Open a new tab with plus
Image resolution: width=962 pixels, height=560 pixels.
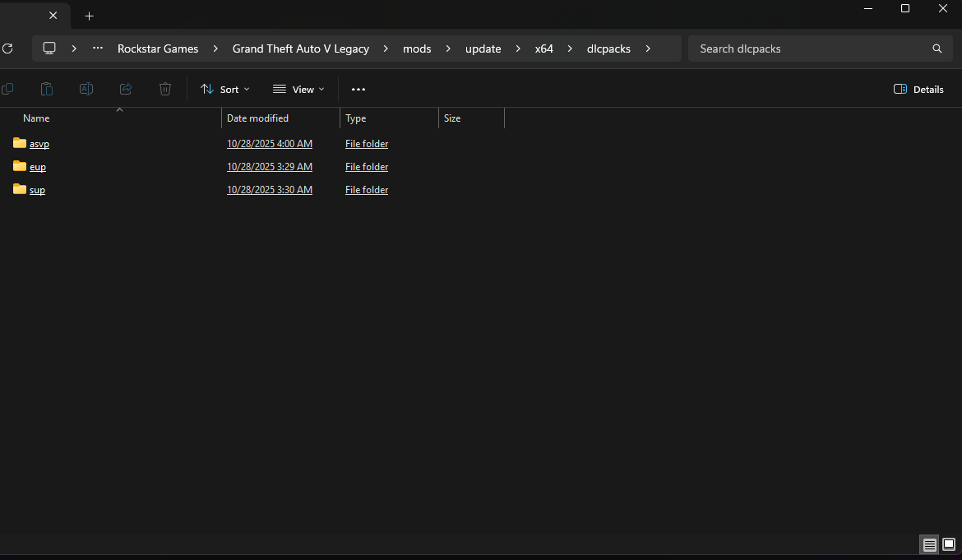(89, 16)
